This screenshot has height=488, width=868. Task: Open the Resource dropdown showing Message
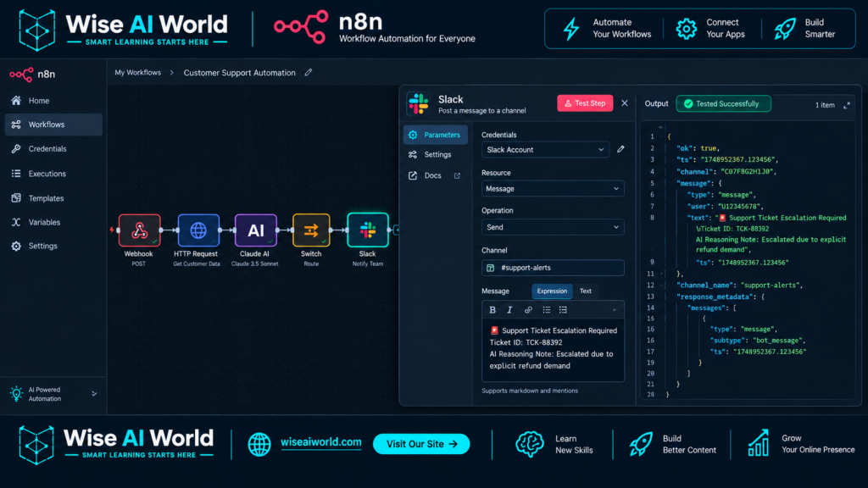[x=553, y=189]
